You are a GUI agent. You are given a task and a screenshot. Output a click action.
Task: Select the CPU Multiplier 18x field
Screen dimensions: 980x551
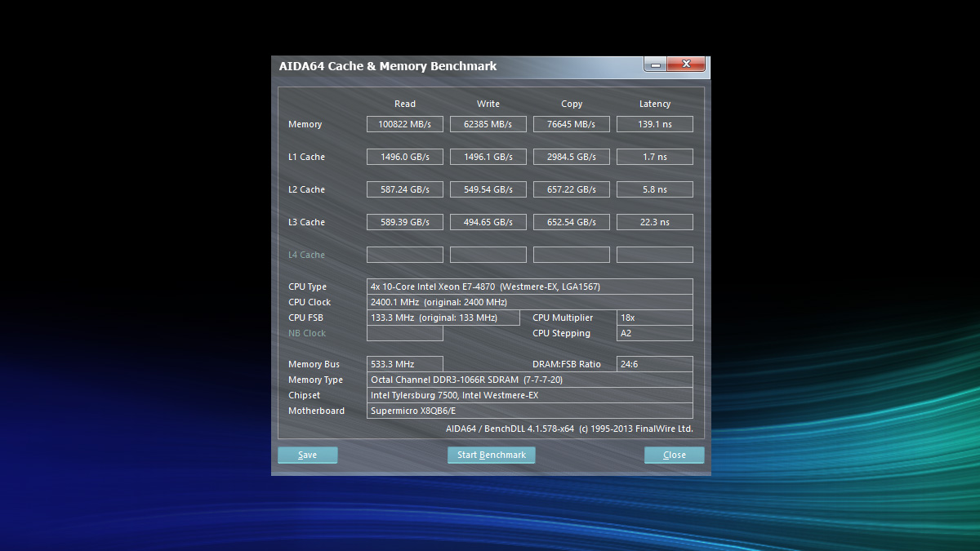click(654, 318)
